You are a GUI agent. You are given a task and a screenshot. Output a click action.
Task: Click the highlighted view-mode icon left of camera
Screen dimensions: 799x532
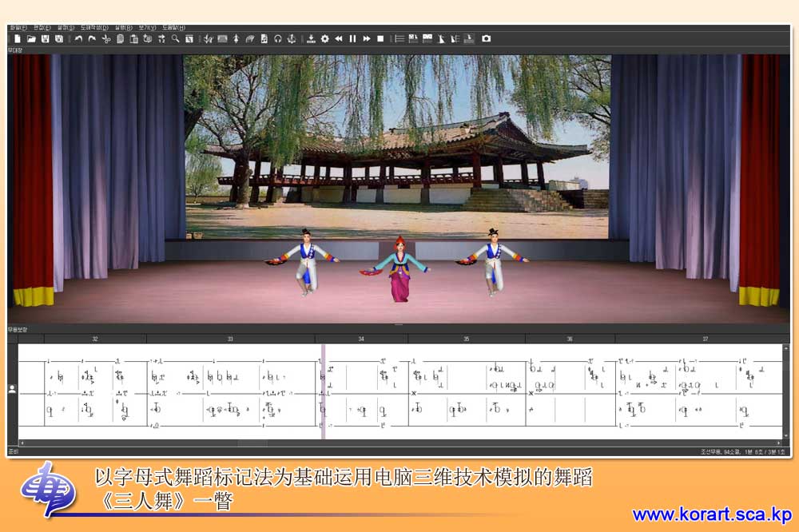tap(469, 38)
